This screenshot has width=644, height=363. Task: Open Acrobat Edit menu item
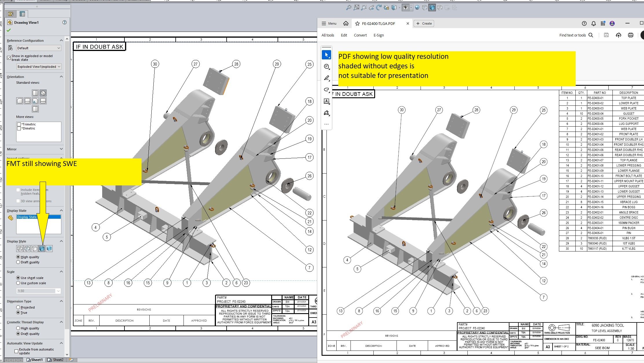coord(344,35)
